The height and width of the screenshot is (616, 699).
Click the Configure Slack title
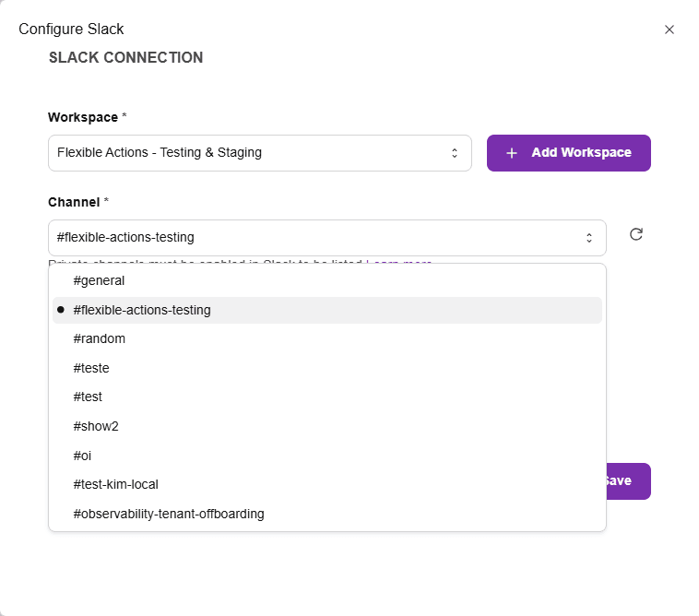click(71, 29)
